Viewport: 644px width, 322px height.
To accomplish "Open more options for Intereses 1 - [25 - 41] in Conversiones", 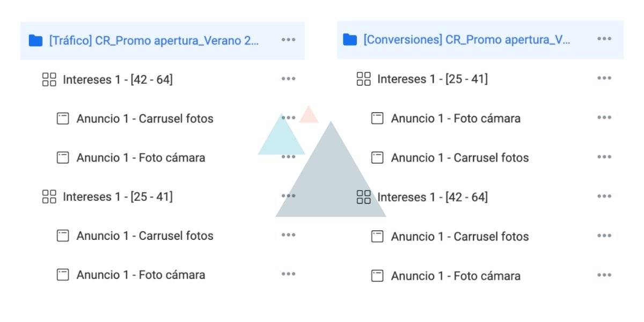I will click(x=604, y=78).
